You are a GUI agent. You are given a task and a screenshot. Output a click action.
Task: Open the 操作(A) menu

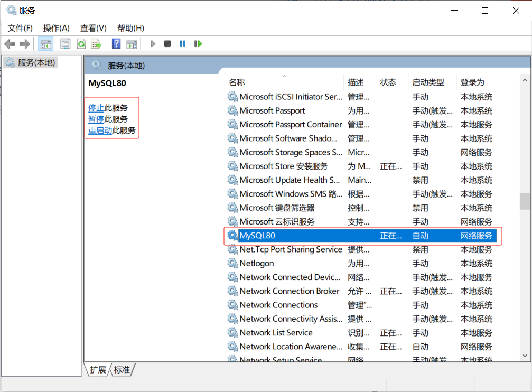point(57,28)
